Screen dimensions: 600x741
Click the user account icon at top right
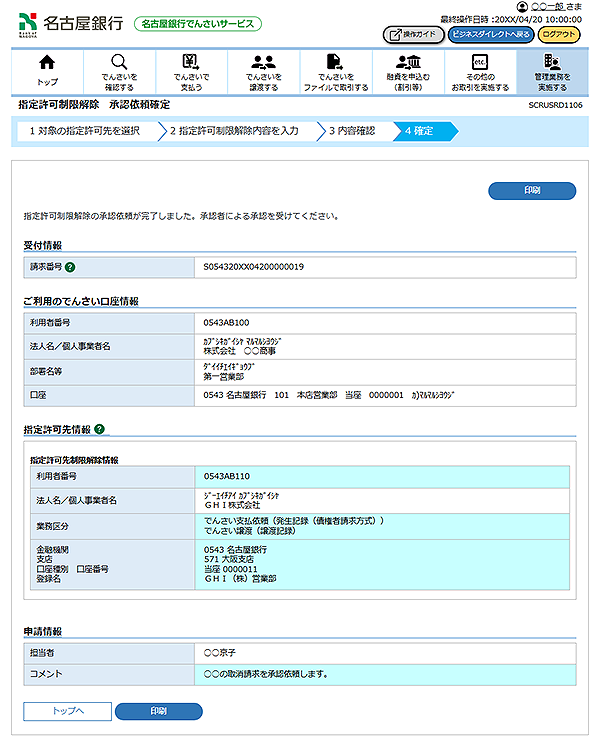pyautogui.click(x=523, y=7)
